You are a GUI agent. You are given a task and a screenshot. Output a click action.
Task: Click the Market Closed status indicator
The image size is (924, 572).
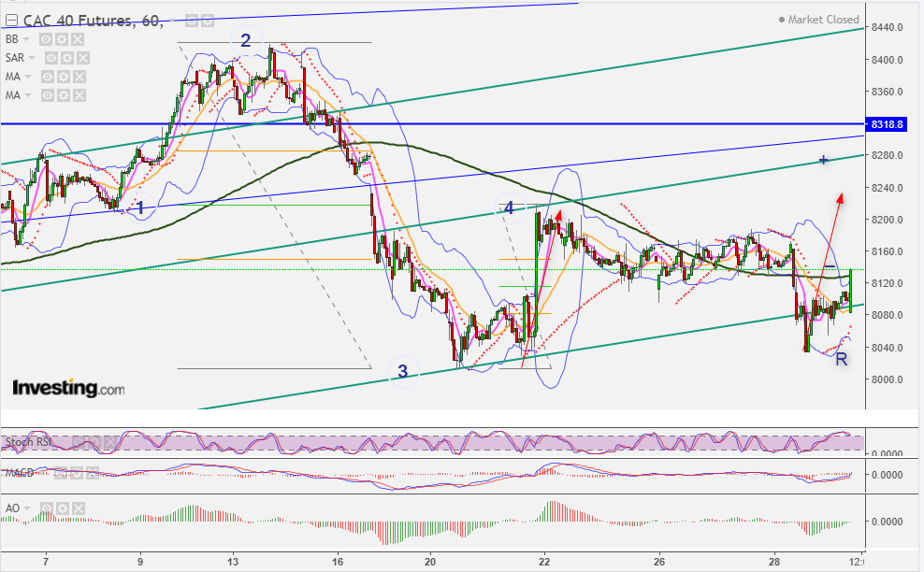(x=819, y=20)
